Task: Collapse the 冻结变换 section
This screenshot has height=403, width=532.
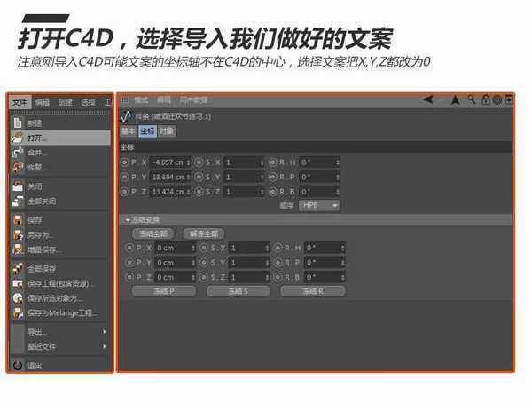Action: point(128,219)
